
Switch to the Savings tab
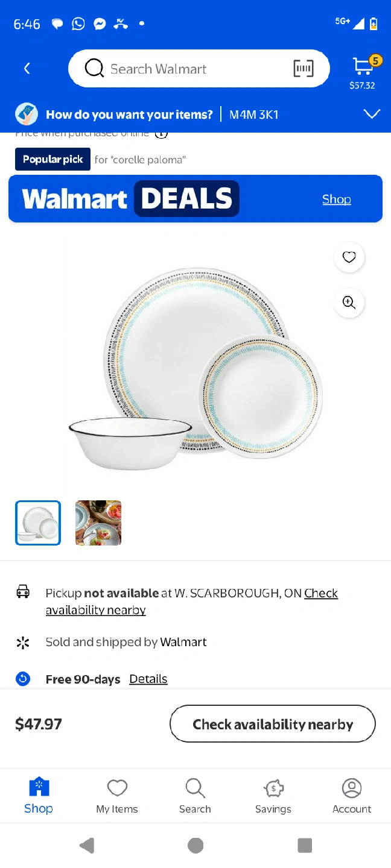273,796
